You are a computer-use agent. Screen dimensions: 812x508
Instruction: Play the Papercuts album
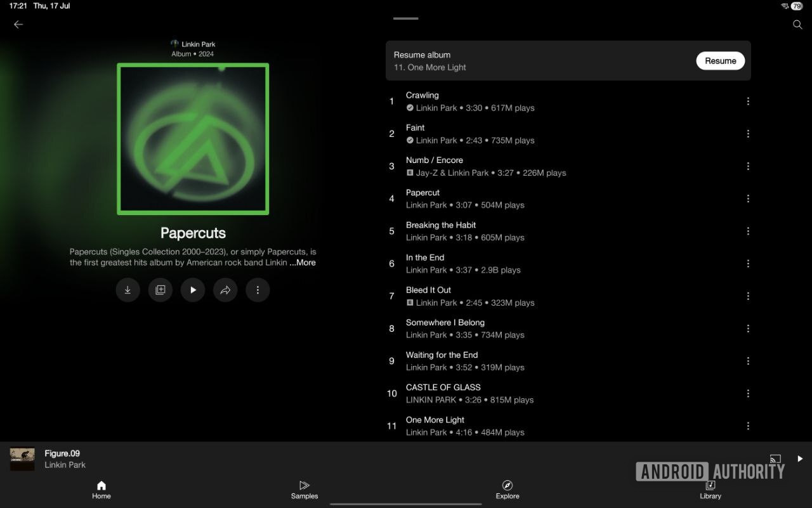tap(193, 290)
